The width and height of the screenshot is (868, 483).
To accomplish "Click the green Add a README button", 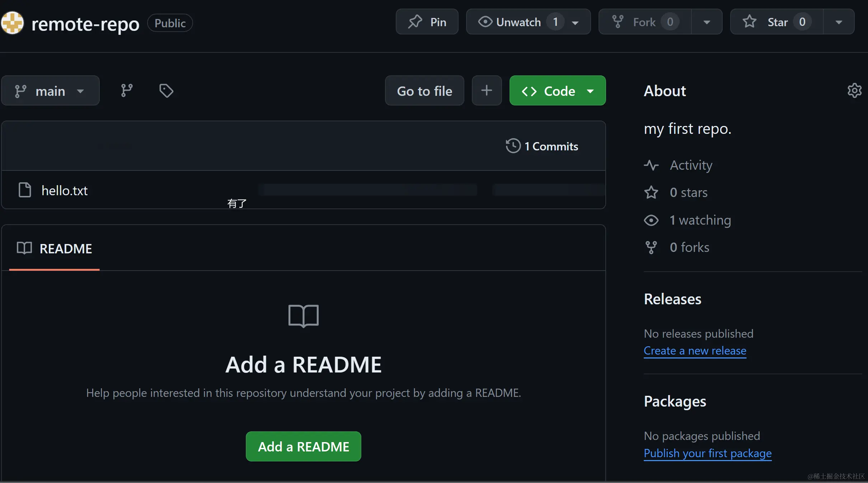I will (x=303, y=446).
